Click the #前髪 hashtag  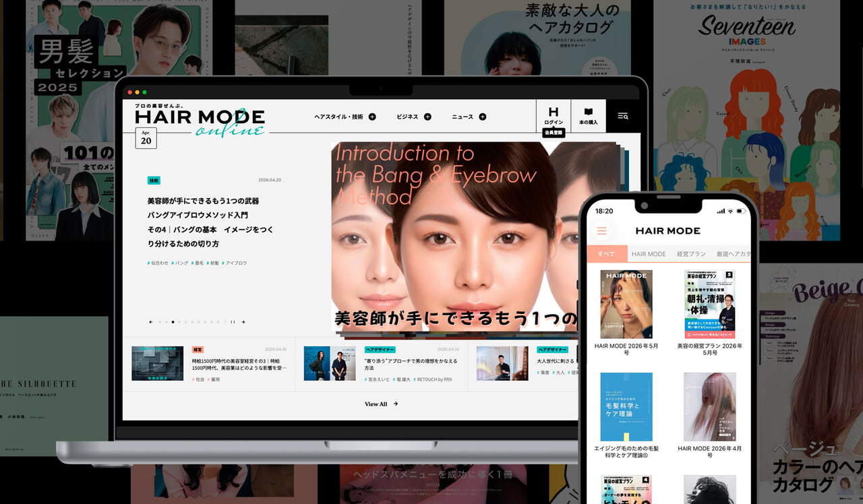[x=213, y=263]
